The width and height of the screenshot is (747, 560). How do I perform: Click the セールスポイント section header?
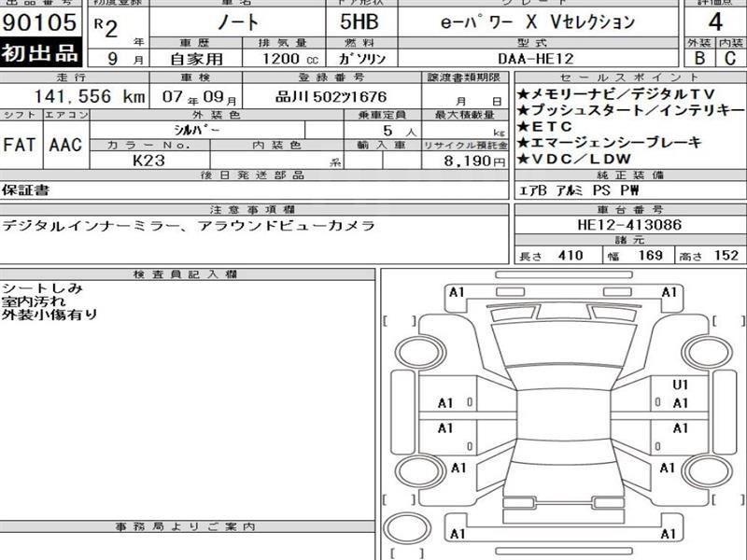pos(629,77)
